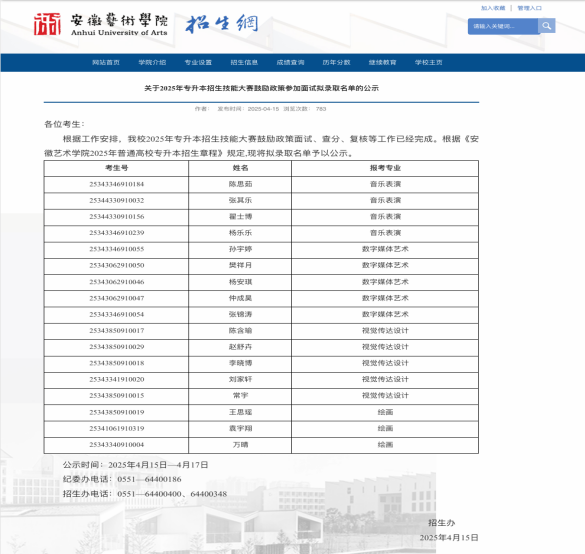Select the 成绩查询 menu item
585x554 pixels.
point(290,62)
